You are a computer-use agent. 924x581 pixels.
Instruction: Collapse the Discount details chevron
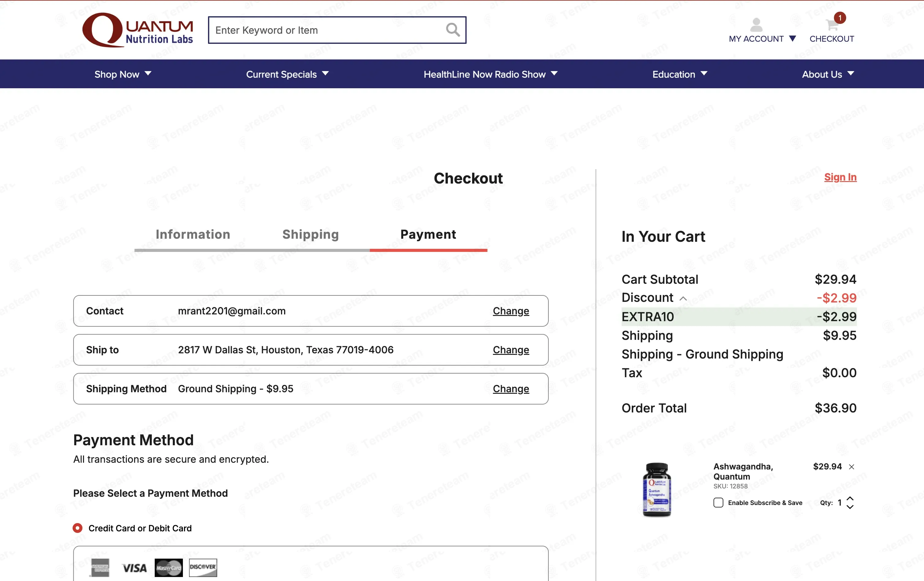click(683, 298)
